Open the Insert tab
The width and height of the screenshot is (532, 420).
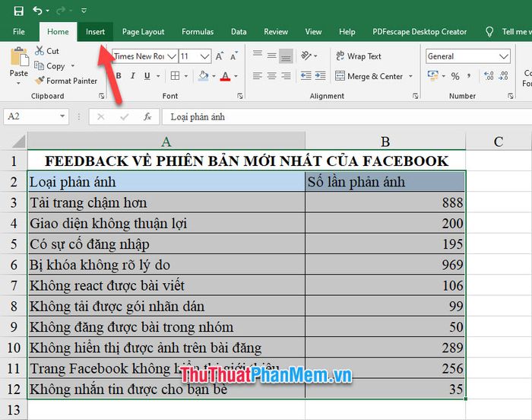(95, 32)
